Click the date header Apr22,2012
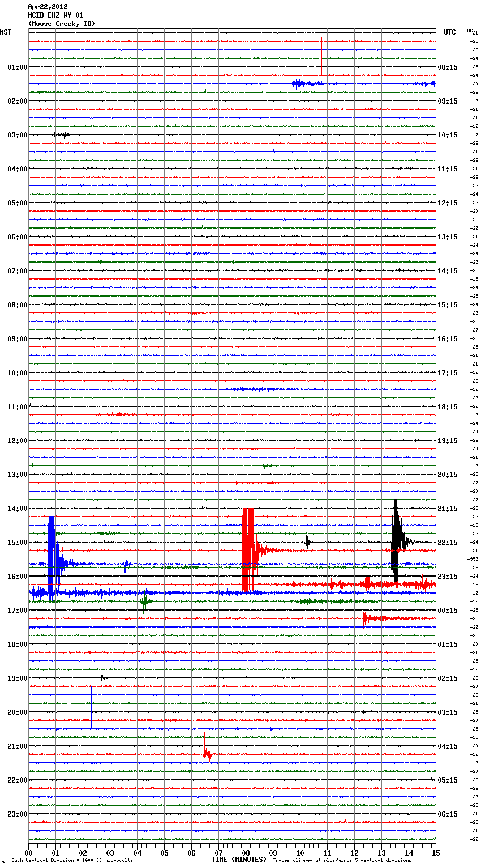This screenshot has width=481, height=868. click(48, 7)
